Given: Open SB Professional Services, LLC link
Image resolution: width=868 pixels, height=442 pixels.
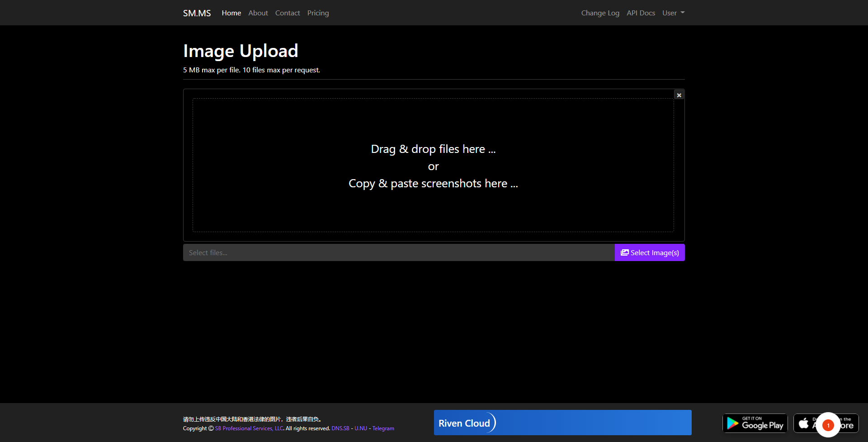Looking at the screenshot, I should pyautogui.click(x=249, y=428).
